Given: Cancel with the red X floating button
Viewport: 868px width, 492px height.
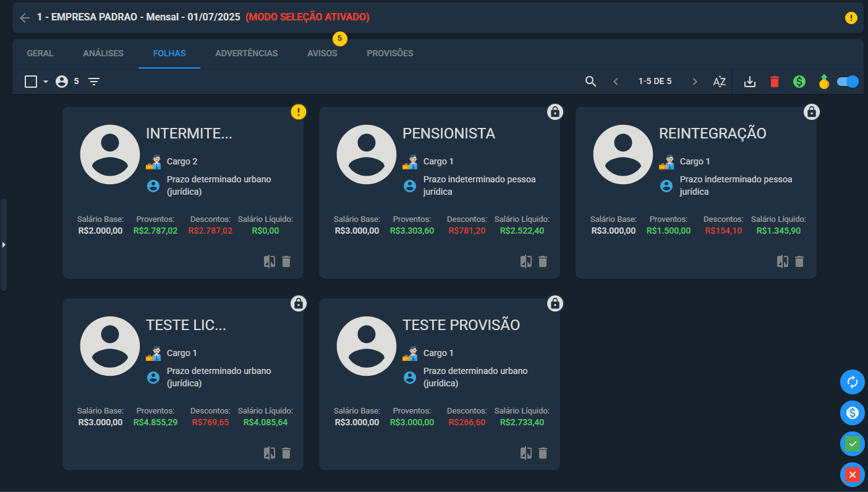Looking at the screenshot, I should [x=853, y=475].
